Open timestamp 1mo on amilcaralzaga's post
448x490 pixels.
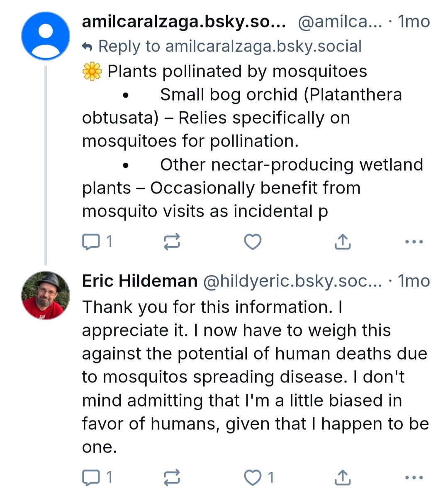[414, 22]
